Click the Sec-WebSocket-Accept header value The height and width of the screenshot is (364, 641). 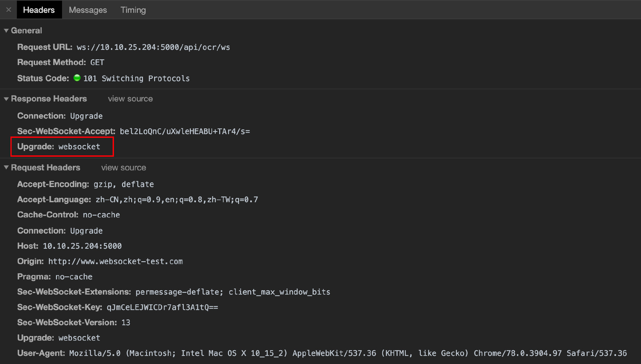tap(185, 131)
